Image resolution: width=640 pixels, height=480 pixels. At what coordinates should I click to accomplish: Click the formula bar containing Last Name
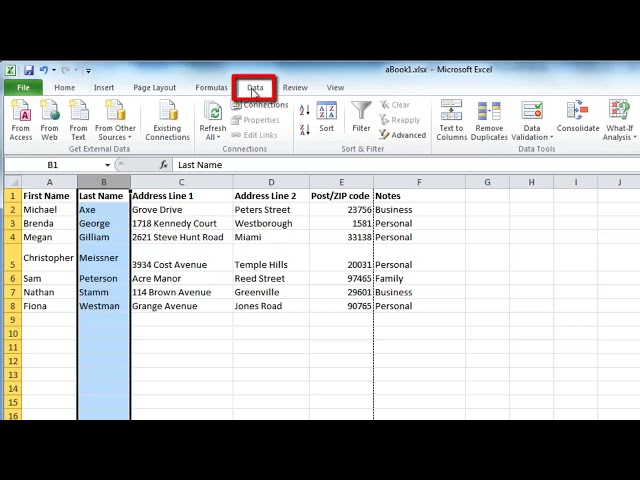pos(406,165)
